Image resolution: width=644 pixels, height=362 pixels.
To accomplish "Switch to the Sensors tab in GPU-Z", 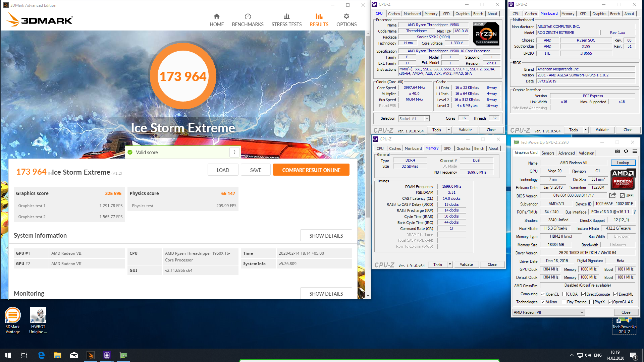I will click(x=548, y=153).
